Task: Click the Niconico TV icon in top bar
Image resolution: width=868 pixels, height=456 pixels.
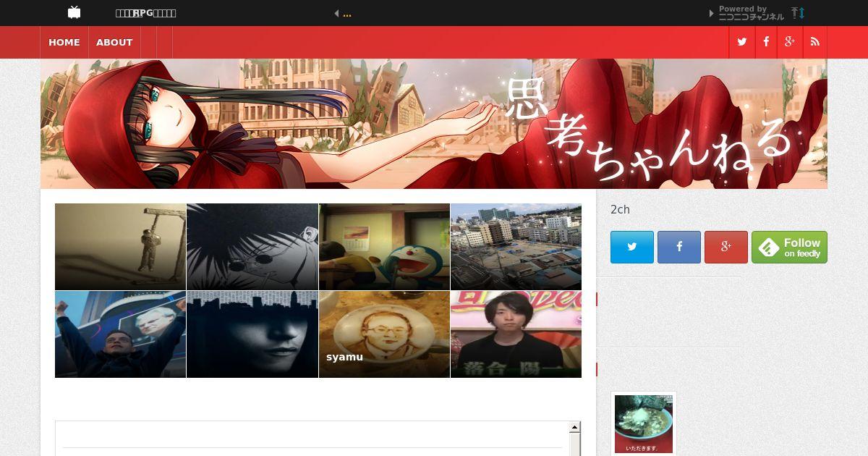Action: (74, 12)
